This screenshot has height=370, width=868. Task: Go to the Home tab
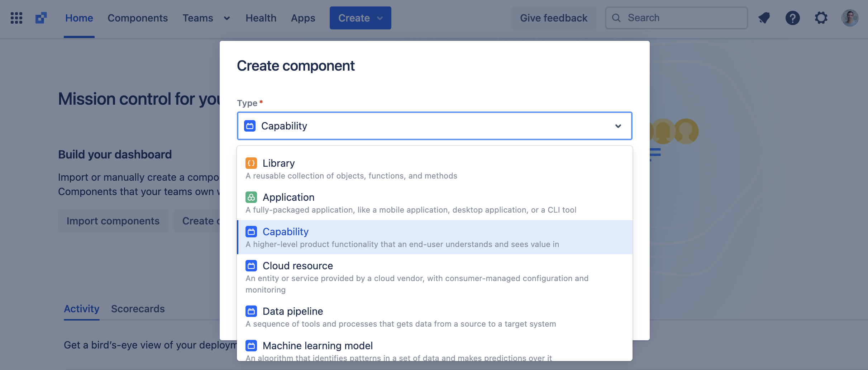pyautogui.click(x=79, y=18)
